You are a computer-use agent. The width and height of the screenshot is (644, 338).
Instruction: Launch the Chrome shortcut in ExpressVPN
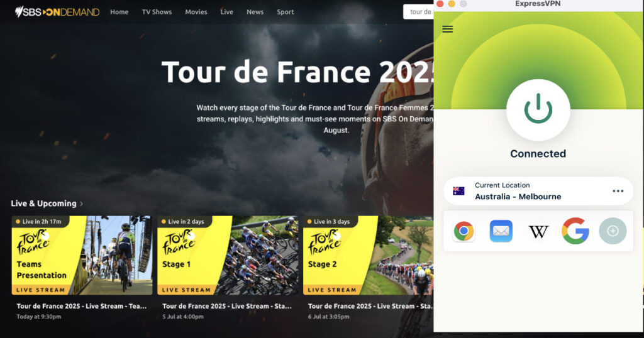(464, 231)
